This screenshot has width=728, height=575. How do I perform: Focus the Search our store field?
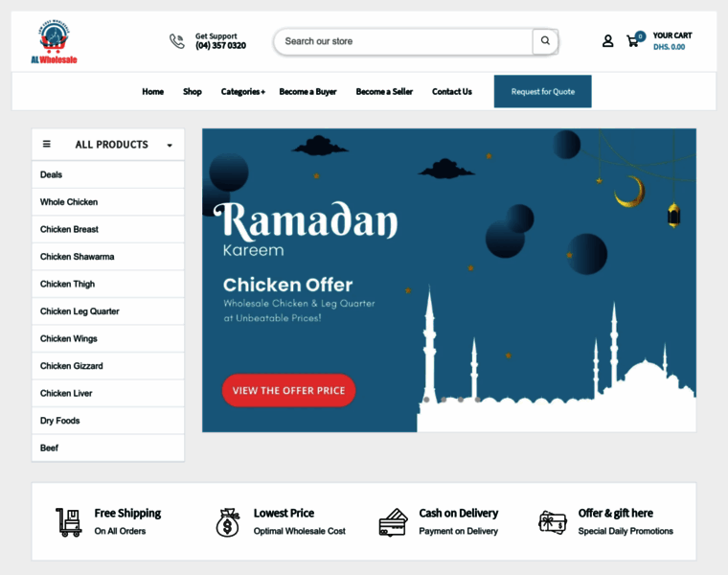pos(403,41)
